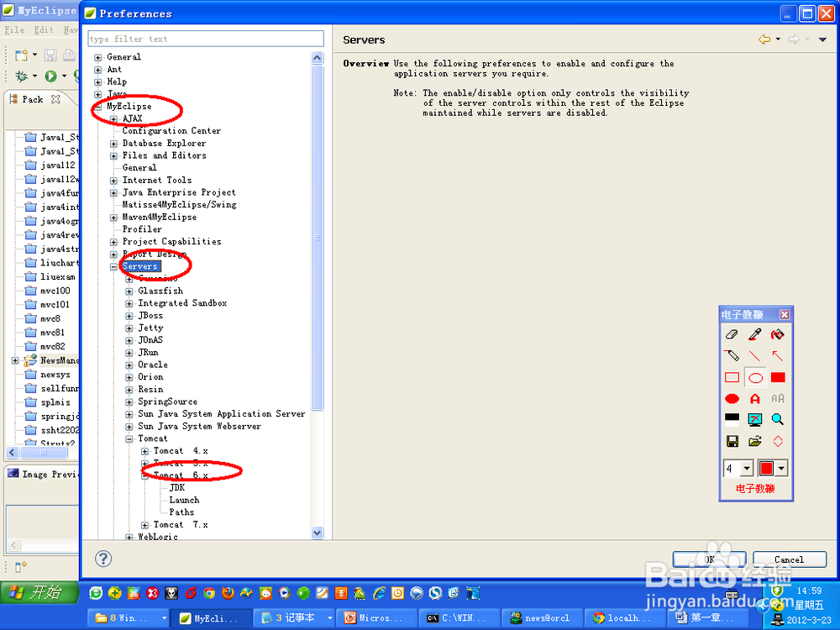Expand the Glassfish server node

(x=129, y=291)
